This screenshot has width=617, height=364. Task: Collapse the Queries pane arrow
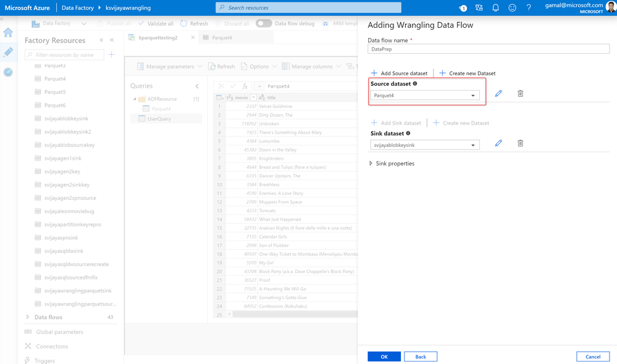197,86
